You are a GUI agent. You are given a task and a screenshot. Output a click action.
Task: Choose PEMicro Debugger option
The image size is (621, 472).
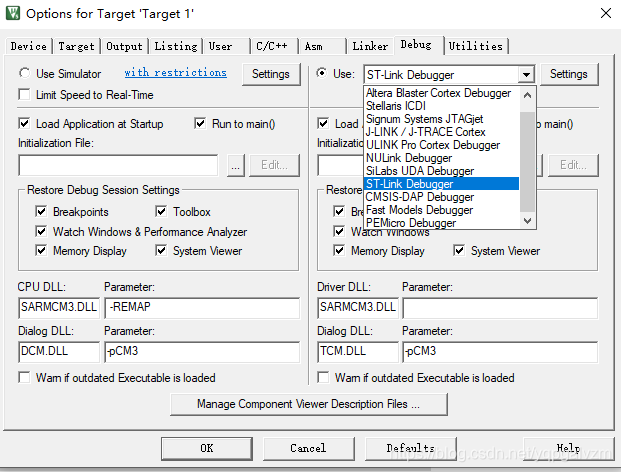441,223
